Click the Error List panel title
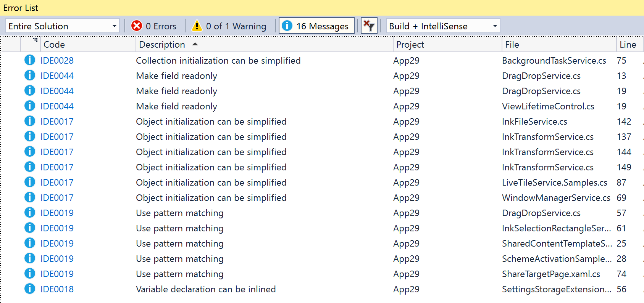The width and height of the screenshot is (644, 303). (x=21, y=8)
